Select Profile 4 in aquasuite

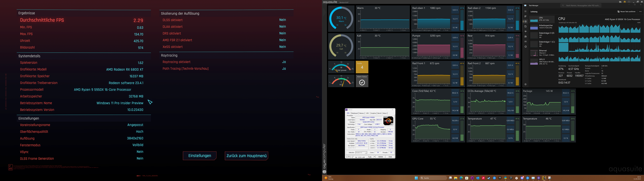coord(362,67)
